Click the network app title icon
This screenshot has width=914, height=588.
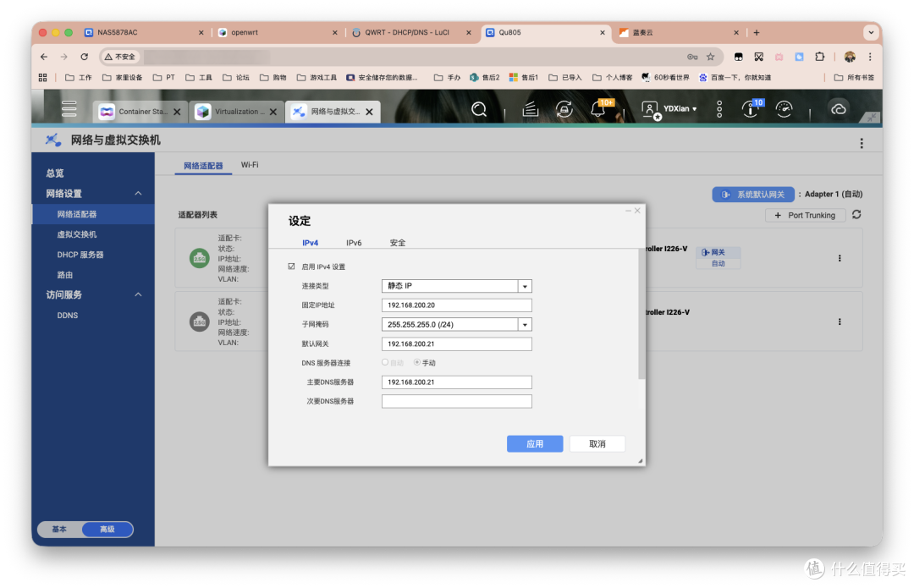pyautogui.click(x=53, y=140)
